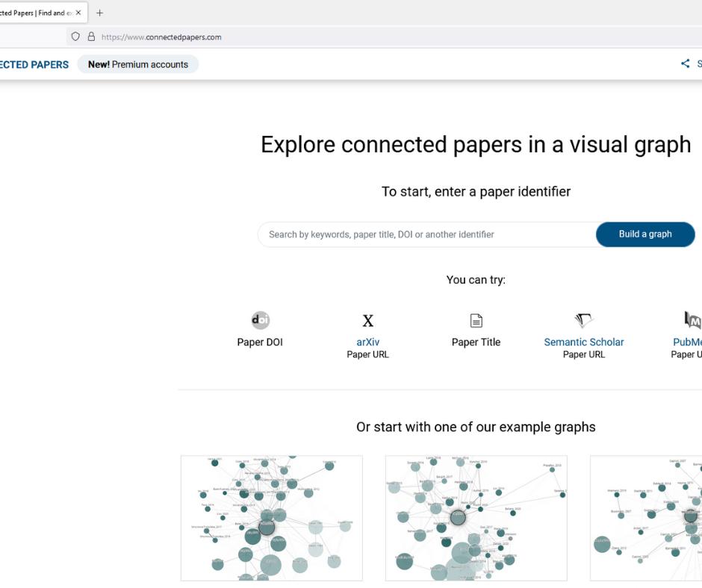Viewport: 702px width, 588px height.
Task: Click the Build a graph button
Action: (x=645, y=234)
